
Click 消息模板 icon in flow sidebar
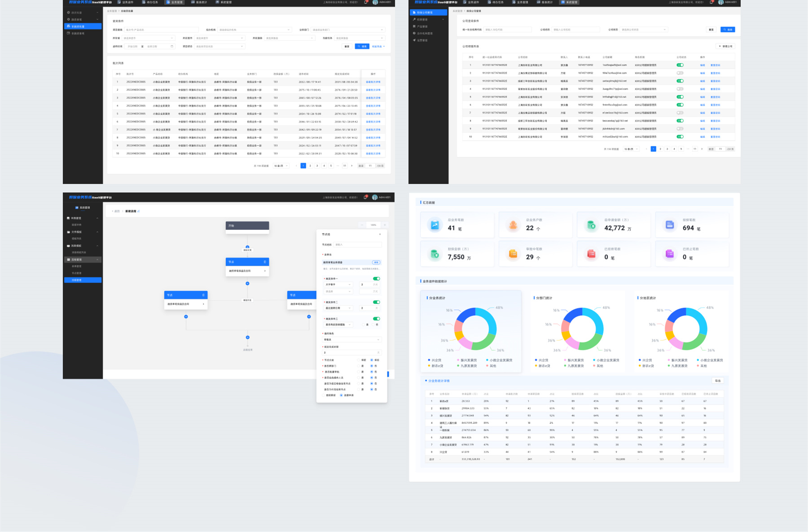pos(68,246)
